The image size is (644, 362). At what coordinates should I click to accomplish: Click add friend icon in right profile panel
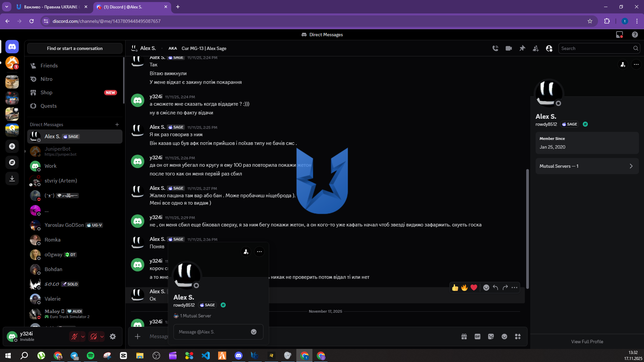tap(623, 64)
